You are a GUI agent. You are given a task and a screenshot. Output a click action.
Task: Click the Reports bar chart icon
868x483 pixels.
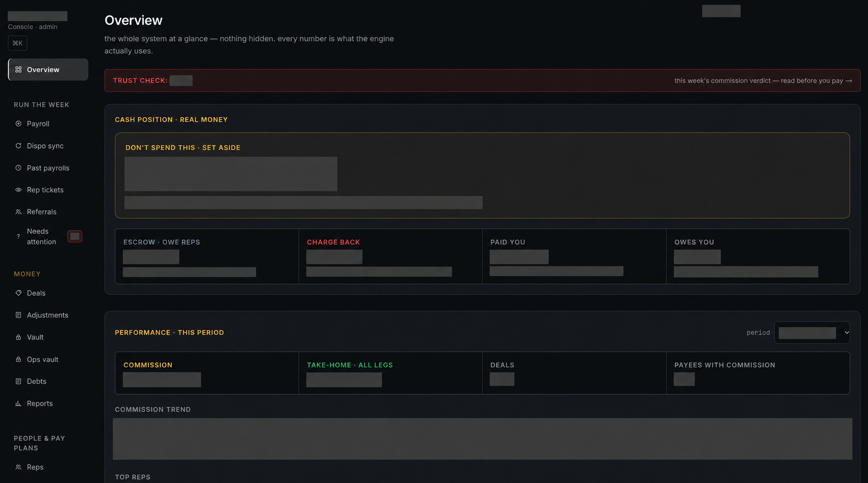coord(19,404)
